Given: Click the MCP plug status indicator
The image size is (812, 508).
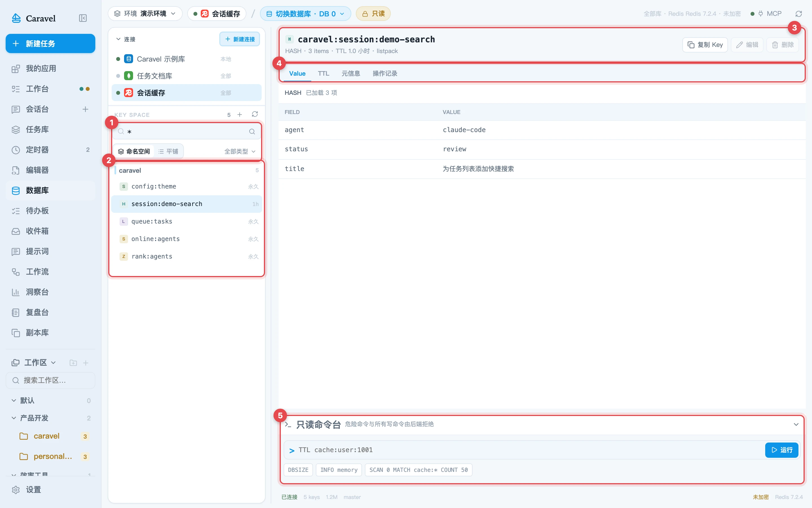Looking at the screenshot, I should (766, 14).
